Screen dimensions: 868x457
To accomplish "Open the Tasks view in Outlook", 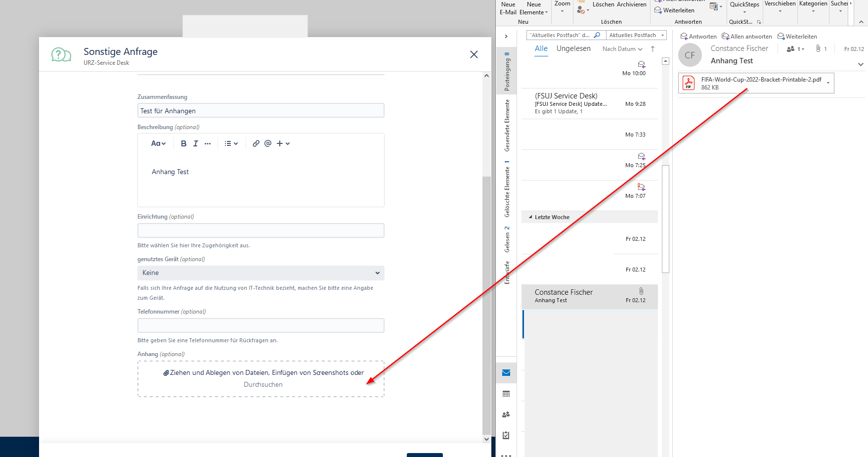I will pos(506,436).
